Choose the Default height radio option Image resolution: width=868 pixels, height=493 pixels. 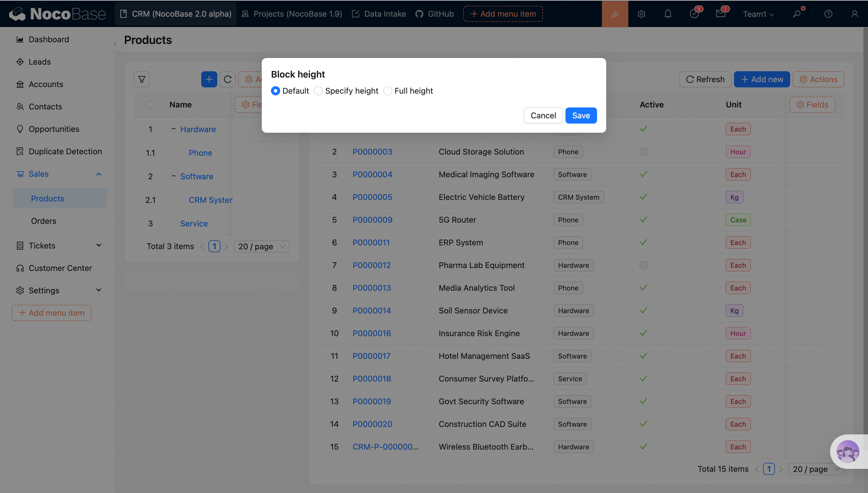pos(275,91)
